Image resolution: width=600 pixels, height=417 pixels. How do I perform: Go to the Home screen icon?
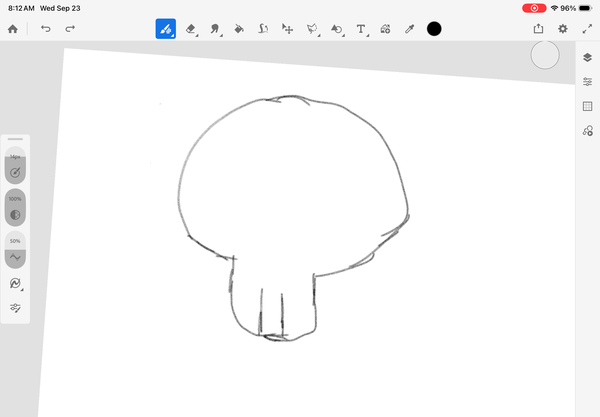tap(13, 29)
